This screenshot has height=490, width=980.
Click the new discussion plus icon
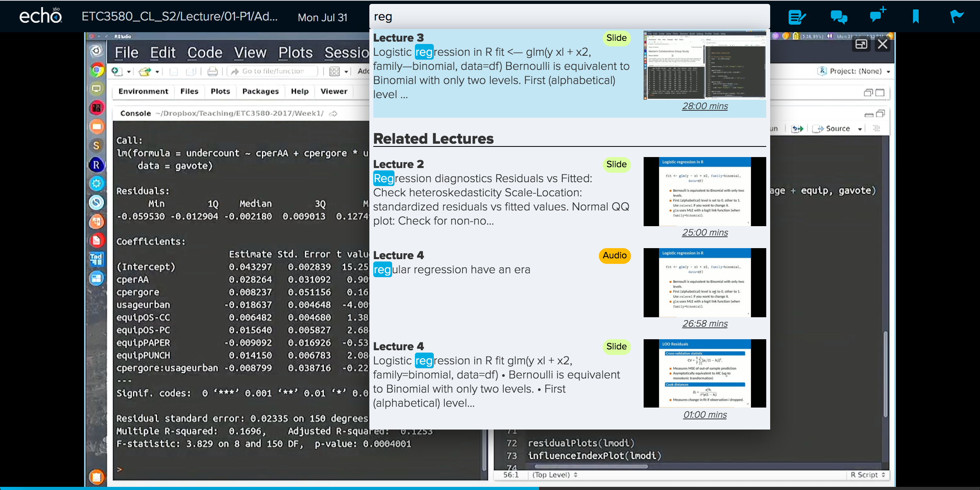click(x=877, y=15)
